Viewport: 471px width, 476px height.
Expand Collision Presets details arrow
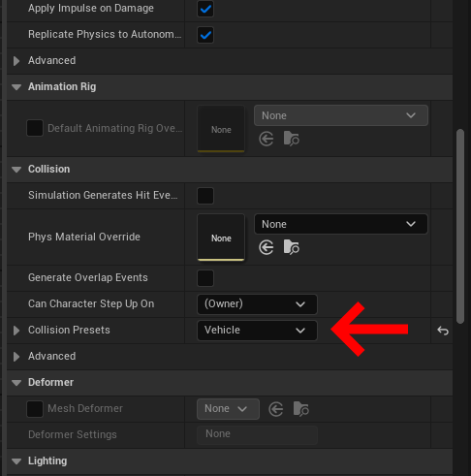16,331
